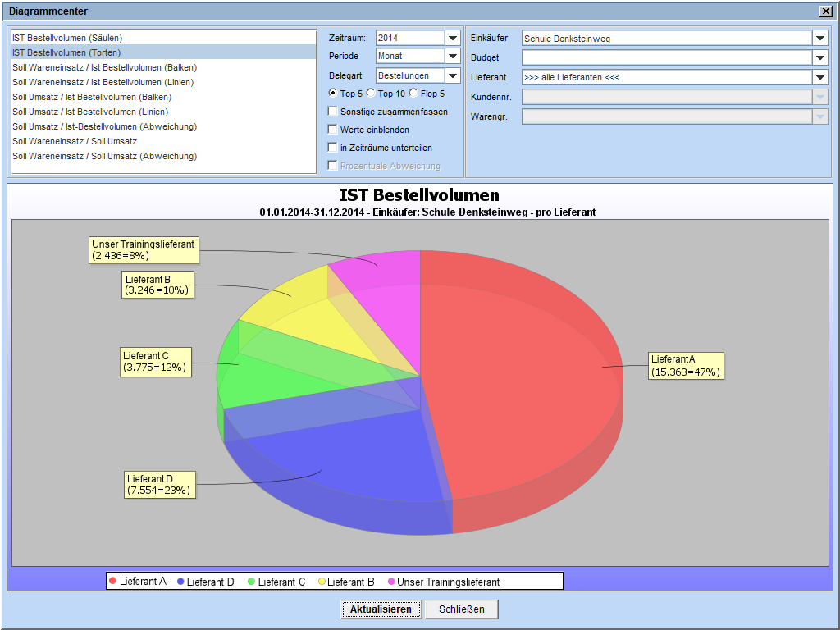Check in Zeiträume unterteilen option
840x630 pixels.
(333, 148)
